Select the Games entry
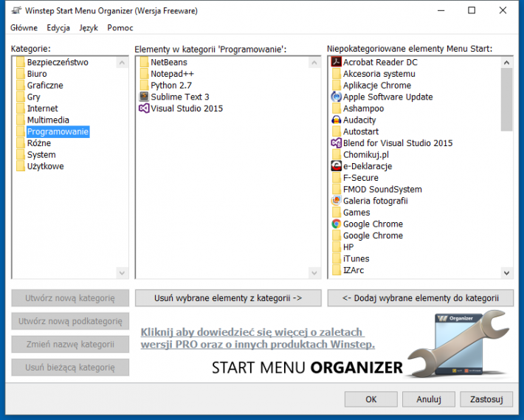 point(356,213)
